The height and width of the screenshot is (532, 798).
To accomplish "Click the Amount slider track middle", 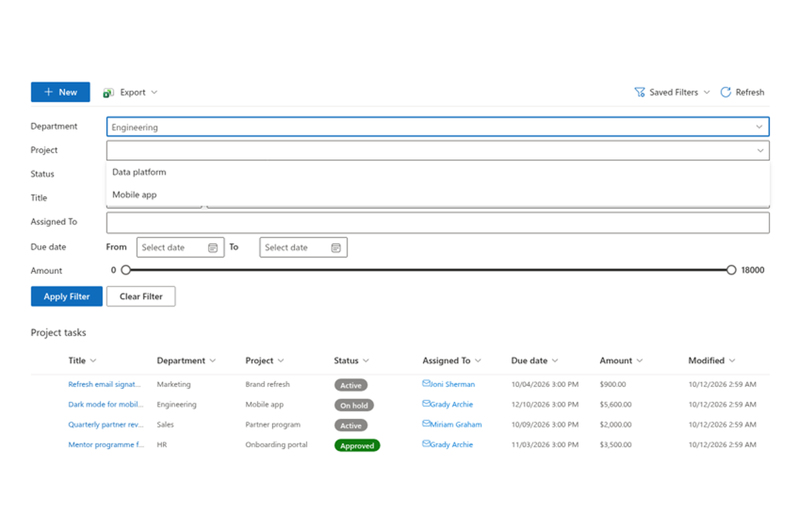I will click(x=429, y=270).
